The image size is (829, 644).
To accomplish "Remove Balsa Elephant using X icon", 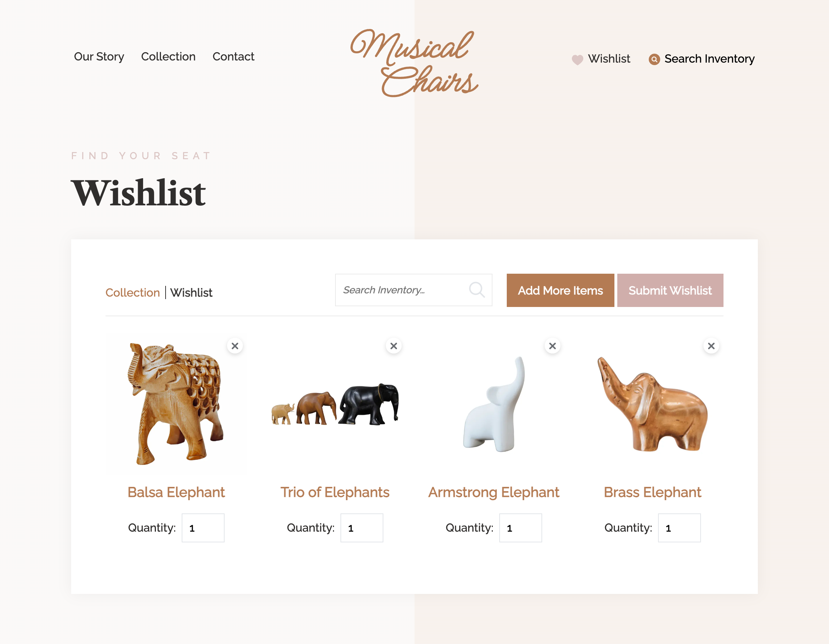I will click(235, 346).
